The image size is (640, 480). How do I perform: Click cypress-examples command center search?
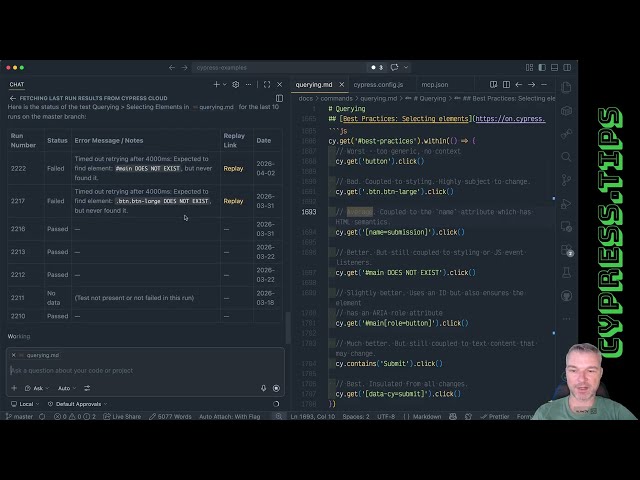[279, 67]
